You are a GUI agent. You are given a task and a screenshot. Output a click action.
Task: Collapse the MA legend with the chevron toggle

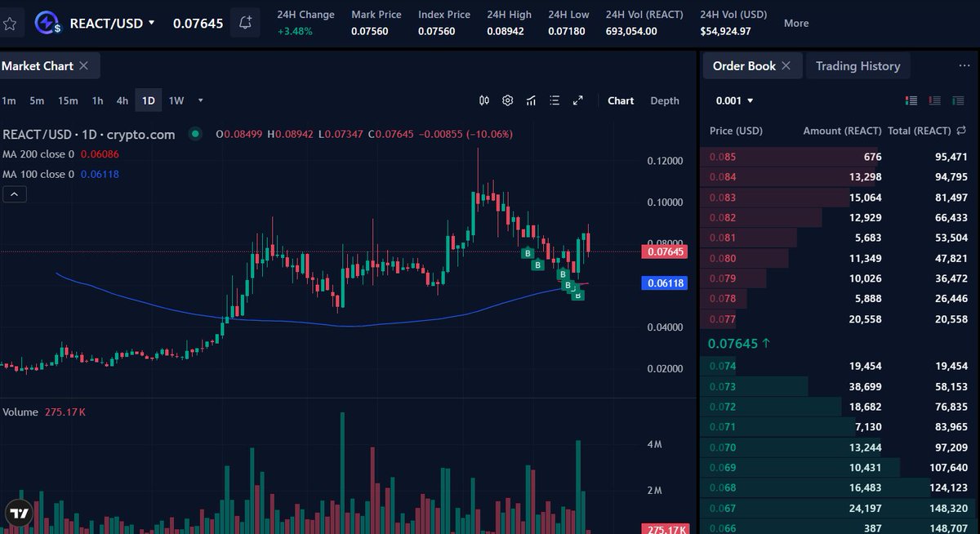14,194
